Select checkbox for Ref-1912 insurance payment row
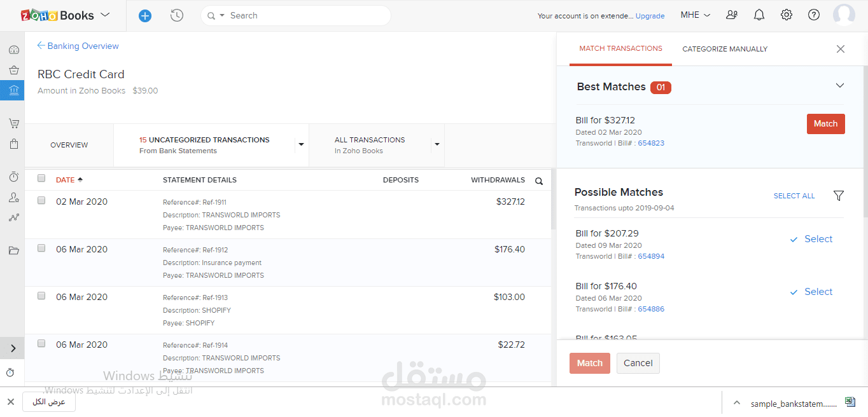The height and width of the screenshot is (417, 868). [x=41, y=248]
